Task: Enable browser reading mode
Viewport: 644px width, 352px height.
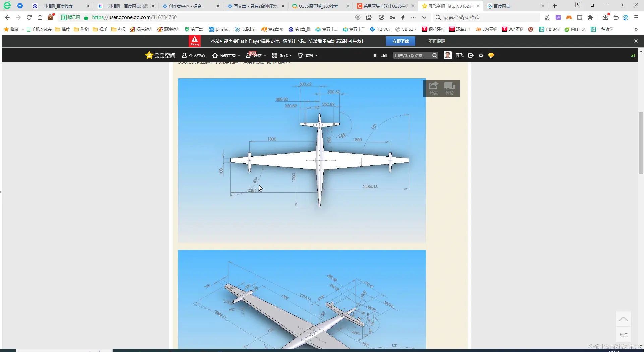Action: [x=579, y=17]
